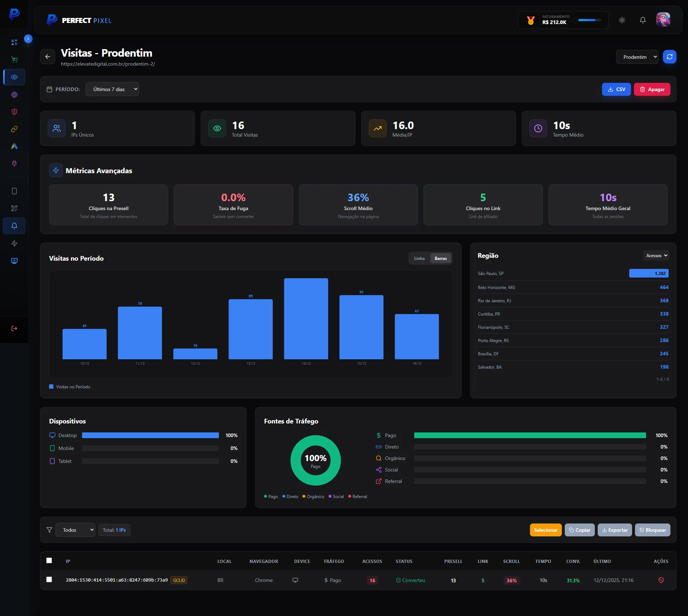The width and height of the screenshot is (688, 616).
Task: Toggle light theme with sun icon
Action: (622, 20)
